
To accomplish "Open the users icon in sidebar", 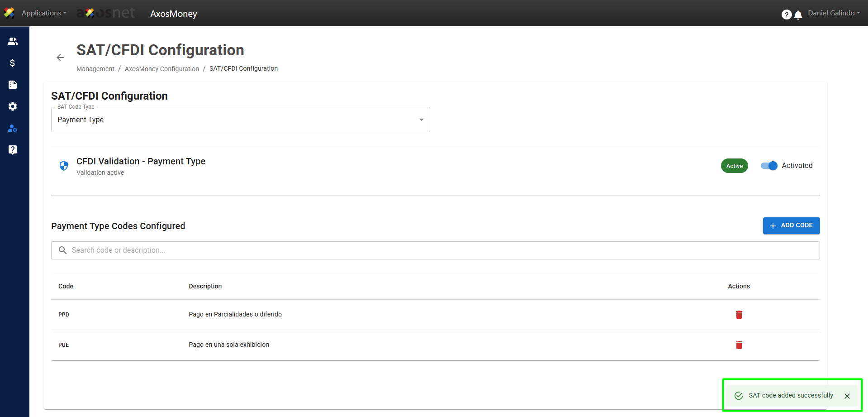I will coord(13,41).
